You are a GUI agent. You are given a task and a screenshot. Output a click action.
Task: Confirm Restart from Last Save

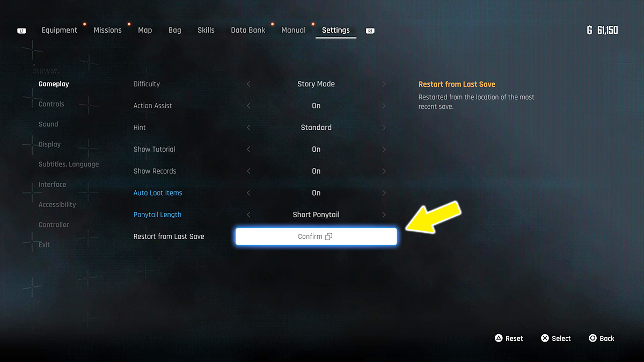pyautogui.click(x=316, y=237)
